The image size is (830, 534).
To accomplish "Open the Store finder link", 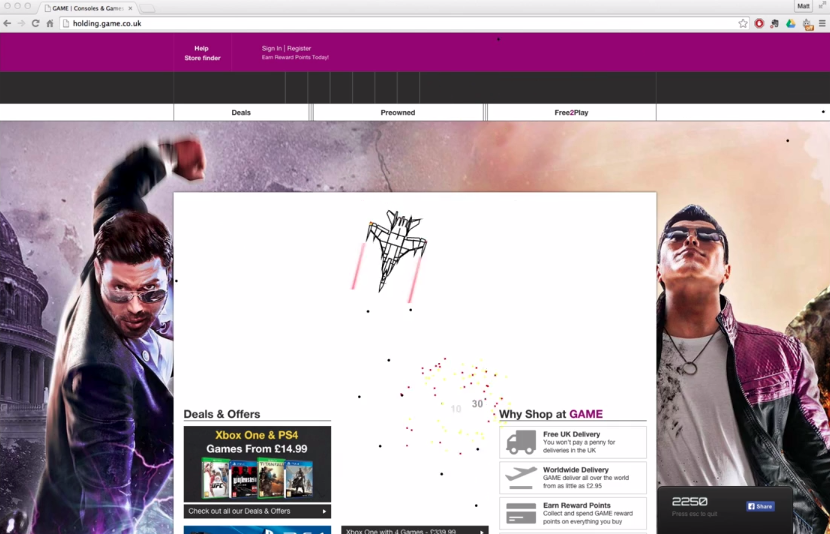I will (x=202, y=58).
